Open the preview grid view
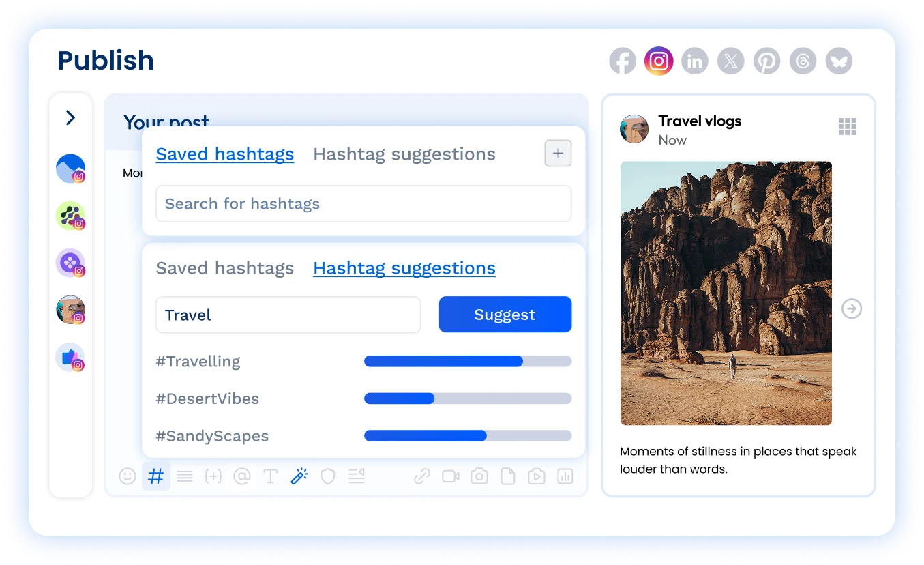 pos(847,126)
